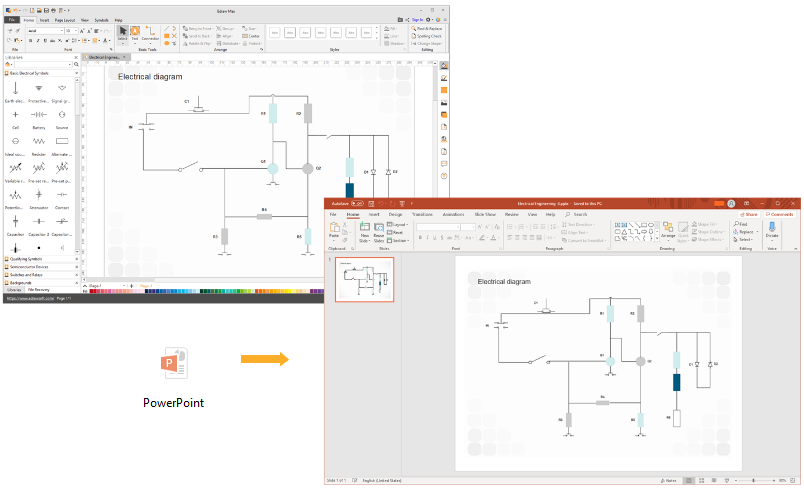Open the Design tab in PowerPoint
The width and height of the screenshot is (804, 490).
pos(395,214)
